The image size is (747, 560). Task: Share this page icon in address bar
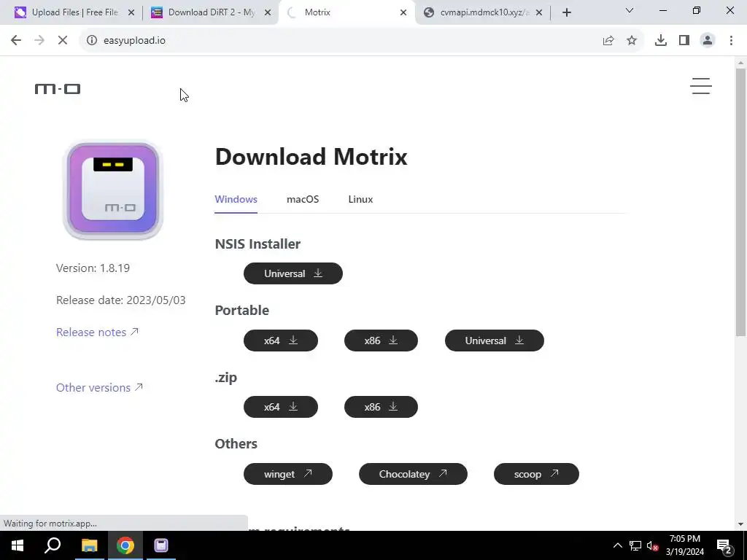[608, 40]
